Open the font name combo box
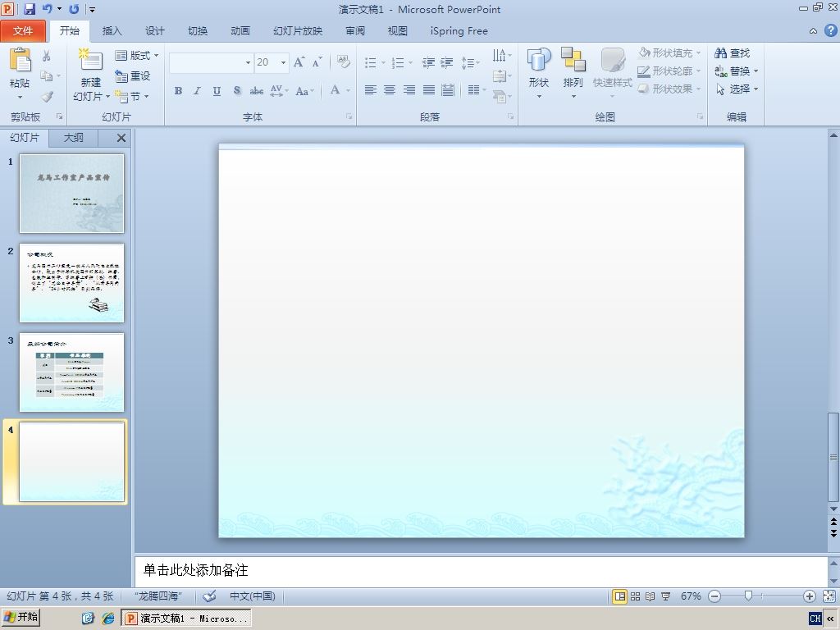The width and height of the screenshot is (840, 630). [211, 62]
